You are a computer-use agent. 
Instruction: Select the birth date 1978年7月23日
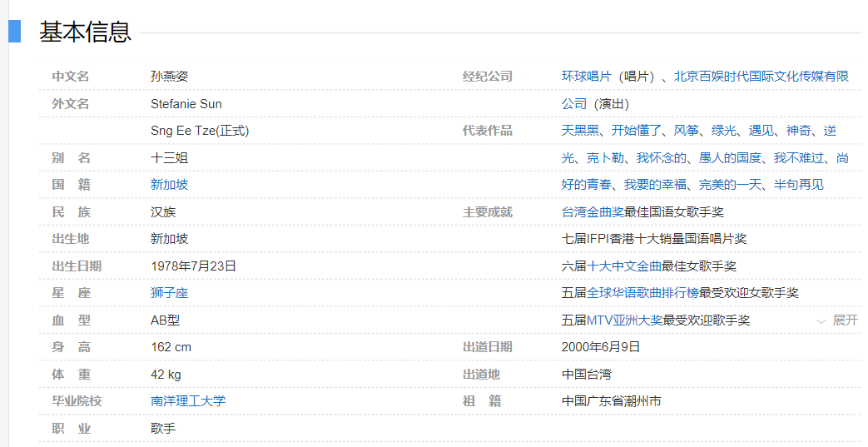coord(193,266)
